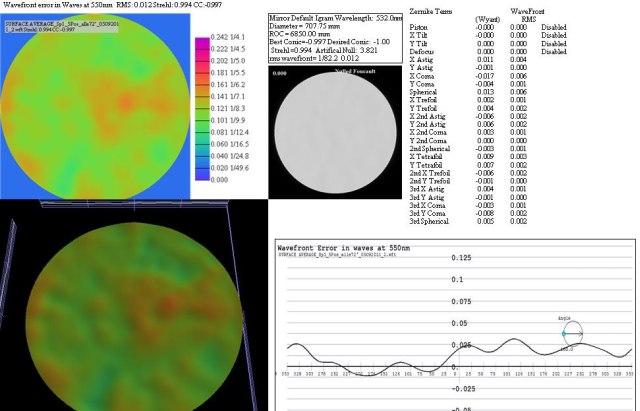The width and height of the screenshot is (640, 411).
Task: Click the wavefront profile plot title
Action: point(344,247)
